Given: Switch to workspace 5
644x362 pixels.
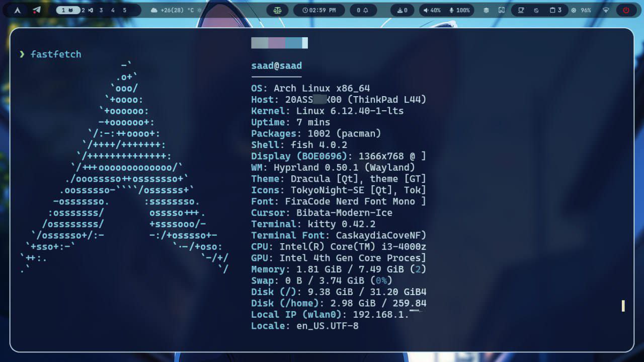Looking at the screenshot, I should (124, 10).
